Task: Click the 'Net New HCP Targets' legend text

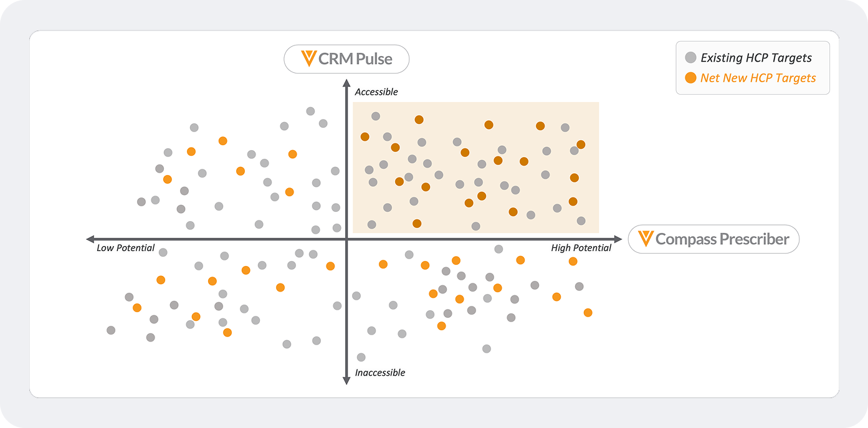Action: point(758,78)
